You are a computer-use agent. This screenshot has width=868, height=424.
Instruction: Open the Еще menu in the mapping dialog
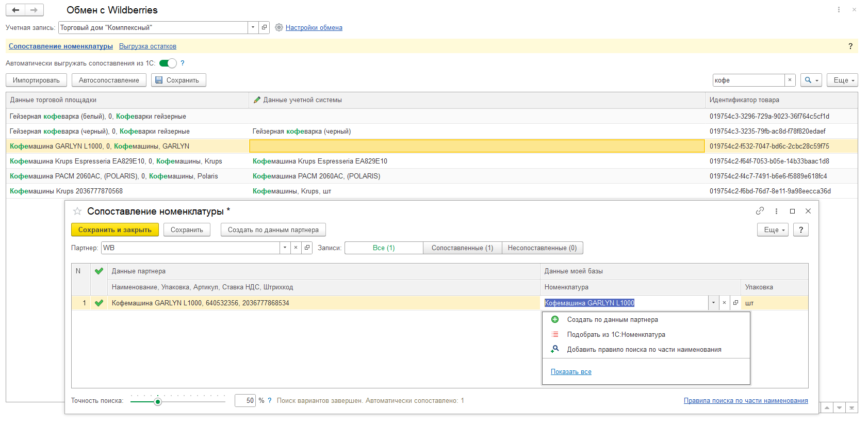click(x=773, y=230)
